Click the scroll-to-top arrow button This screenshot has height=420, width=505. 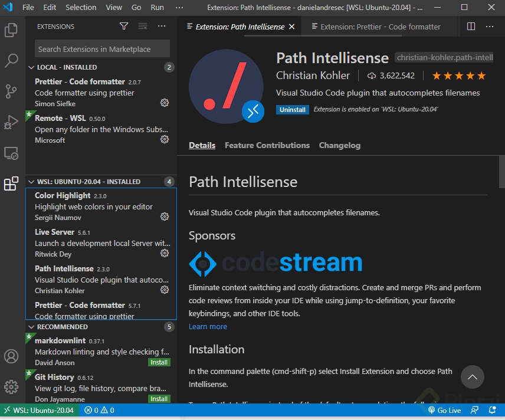tap(472, 377)
